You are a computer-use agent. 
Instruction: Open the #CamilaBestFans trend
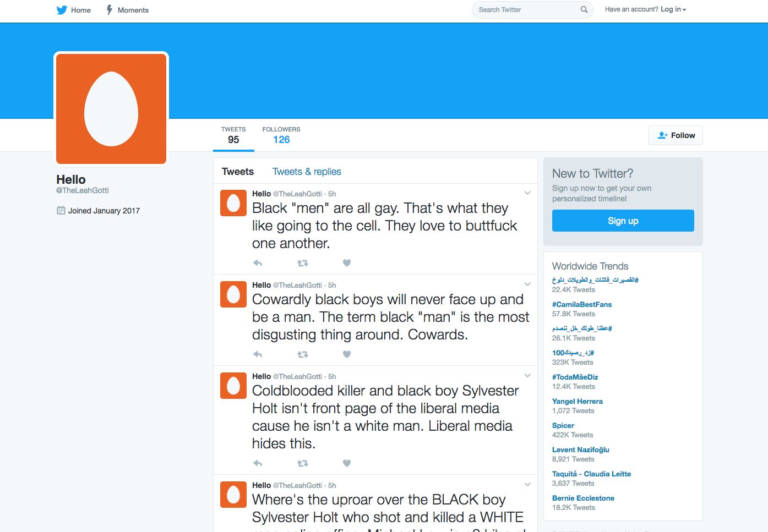581,304
